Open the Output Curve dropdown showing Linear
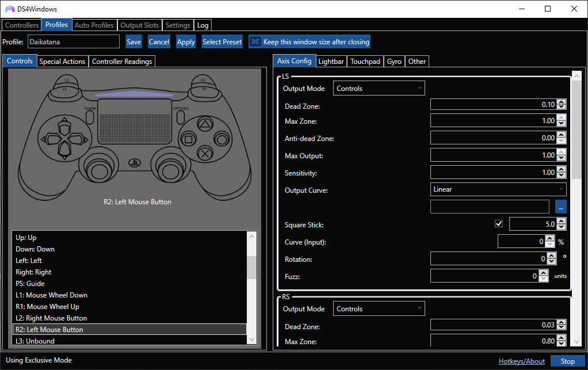Screen dimensions: 588x370 coord(498,189)
